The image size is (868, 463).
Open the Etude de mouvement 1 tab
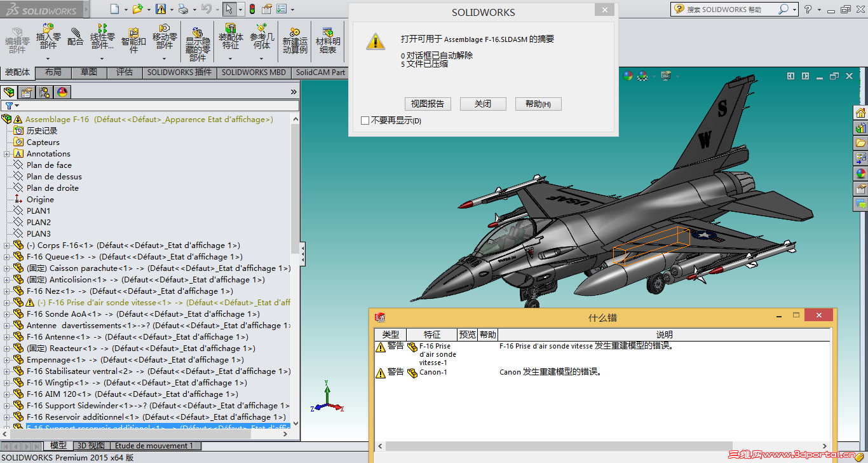tap(154, 446)
